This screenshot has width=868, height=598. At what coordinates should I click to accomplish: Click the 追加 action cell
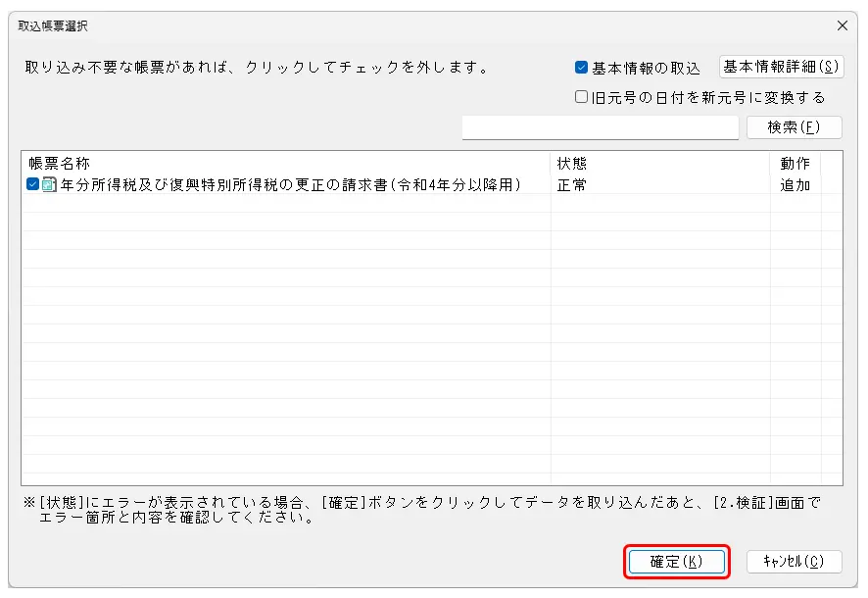click(x=795, y=184)
